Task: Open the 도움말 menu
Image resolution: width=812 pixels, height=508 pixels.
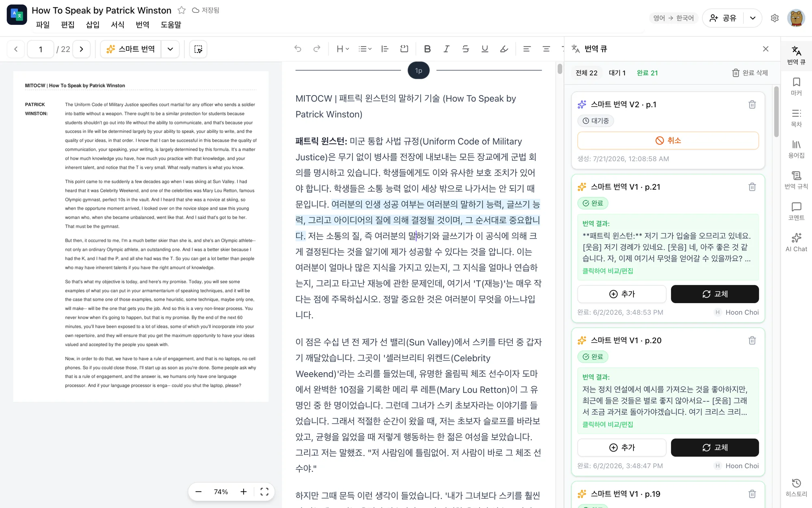Action: (171, 25)
